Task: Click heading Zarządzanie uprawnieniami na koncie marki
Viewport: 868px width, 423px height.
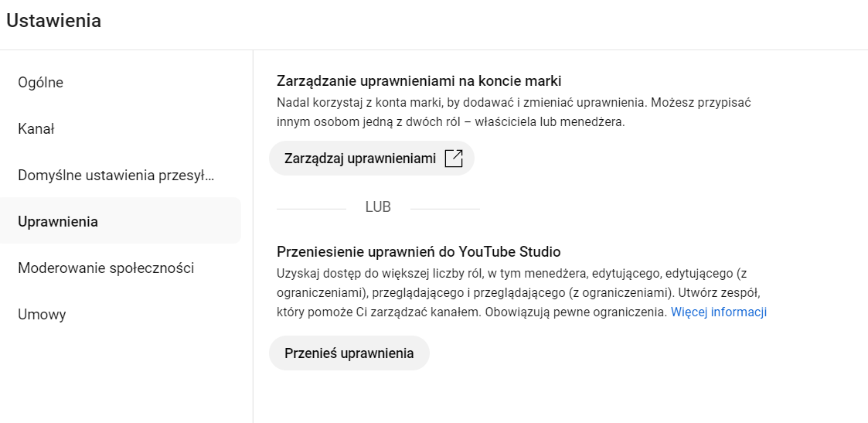Action: [419, 81]
